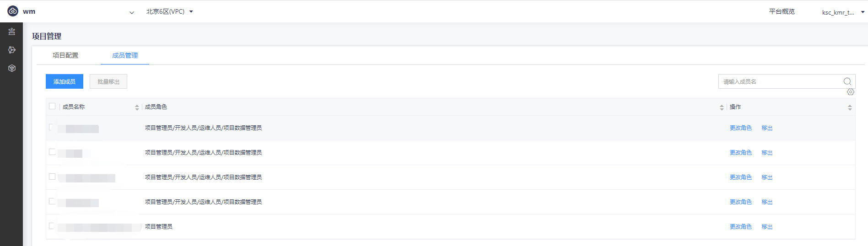Check the first member row checkbox

coord(52,127)
